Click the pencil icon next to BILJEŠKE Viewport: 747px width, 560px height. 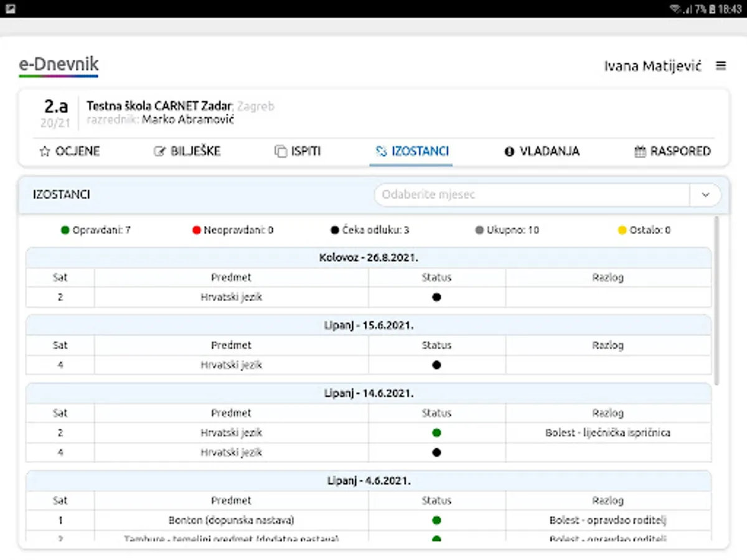coord(159,151)
